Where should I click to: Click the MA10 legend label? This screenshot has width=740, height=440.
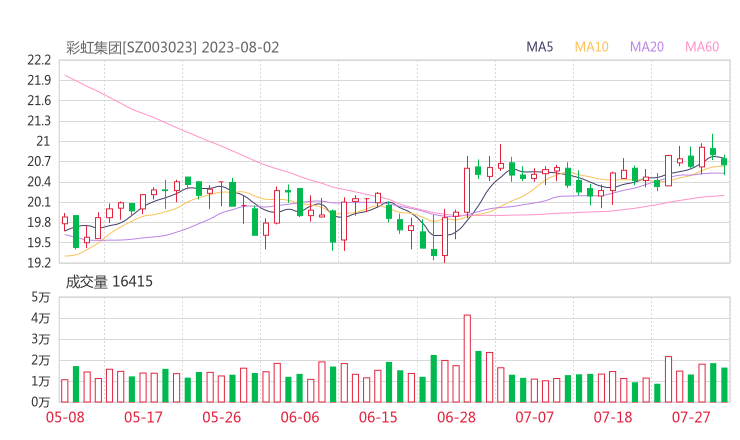(591, 47)
